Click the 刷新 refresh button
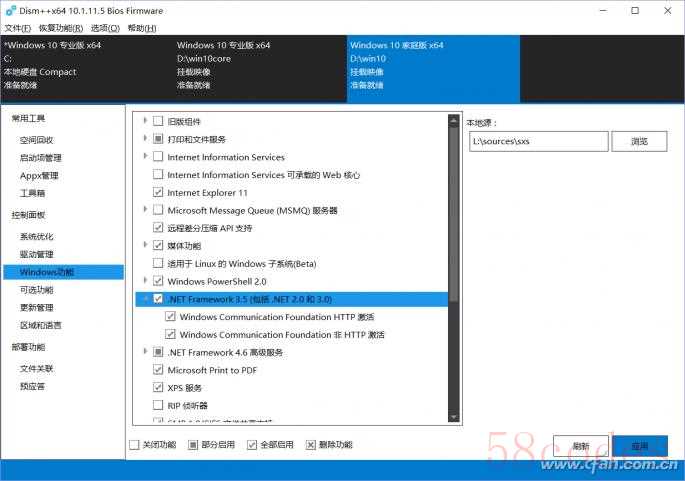The width and height of the screenshot is (685, 481). click(581, 446)
